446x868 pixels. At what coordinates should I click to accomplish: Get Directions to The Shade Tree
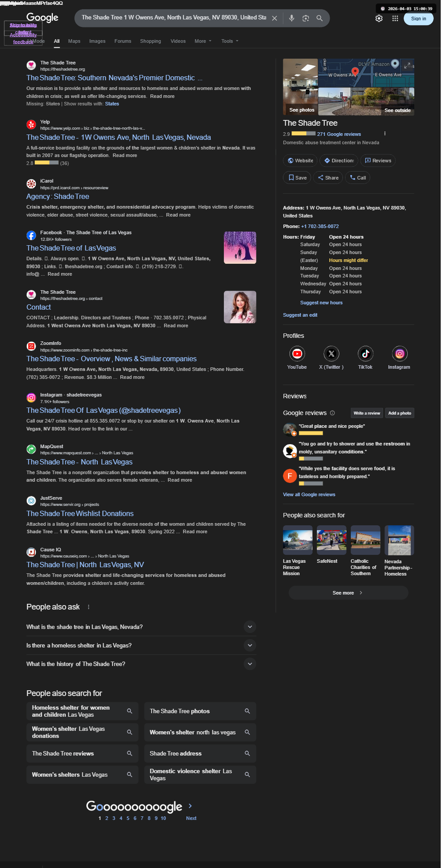coord(339,161)
